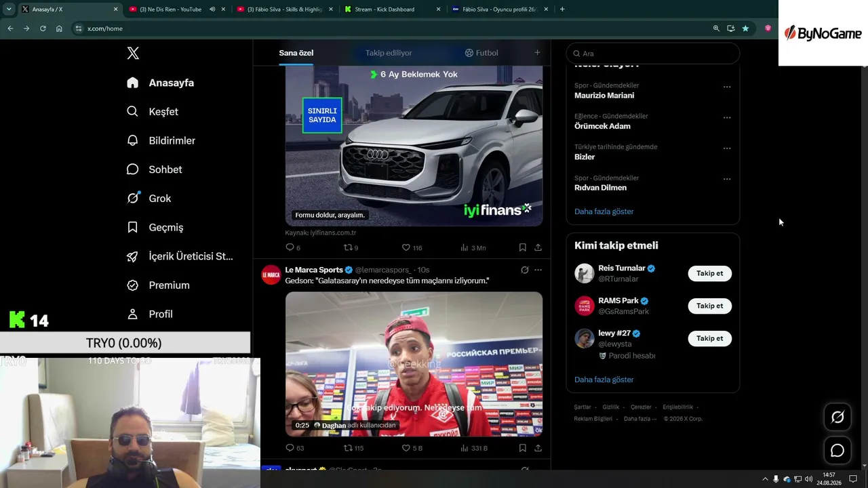
Task: Open Profil page
Action: click(x=150, y=314)
